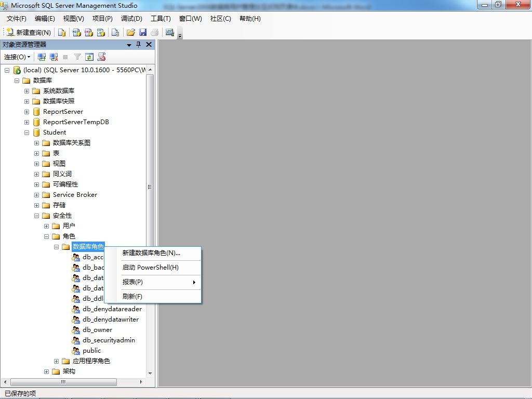Expand the 存储 folder
This screenshot has height=399, width=532.
pyautogui.click(x=37, y=205)
